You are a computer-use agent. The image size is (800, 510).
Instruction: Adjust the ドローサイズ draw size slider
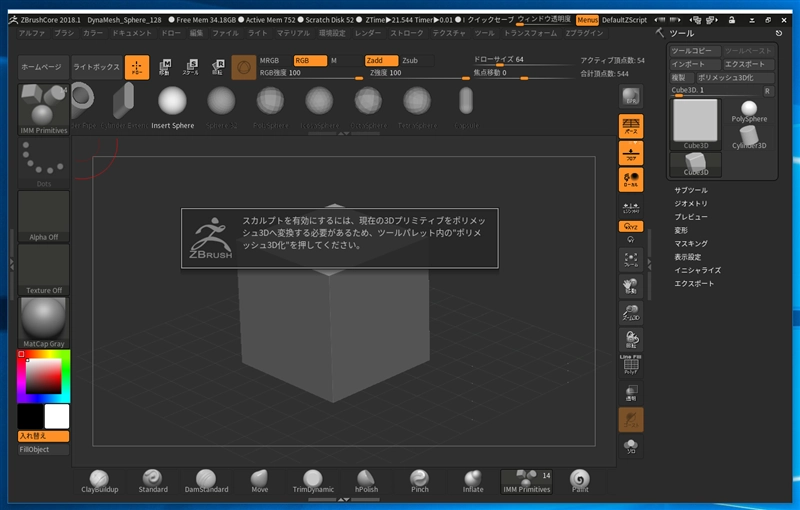pyautogui.click(x=523, y=60)
